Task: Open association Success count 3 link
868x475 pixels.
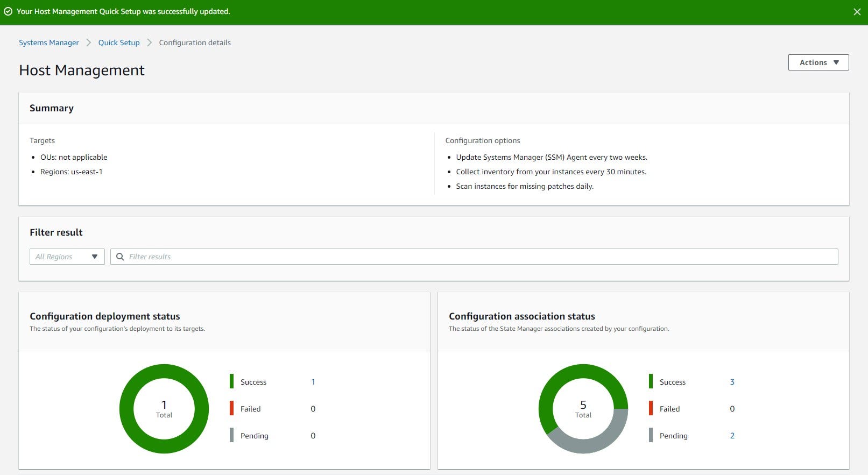Action: tap(732, 382)
